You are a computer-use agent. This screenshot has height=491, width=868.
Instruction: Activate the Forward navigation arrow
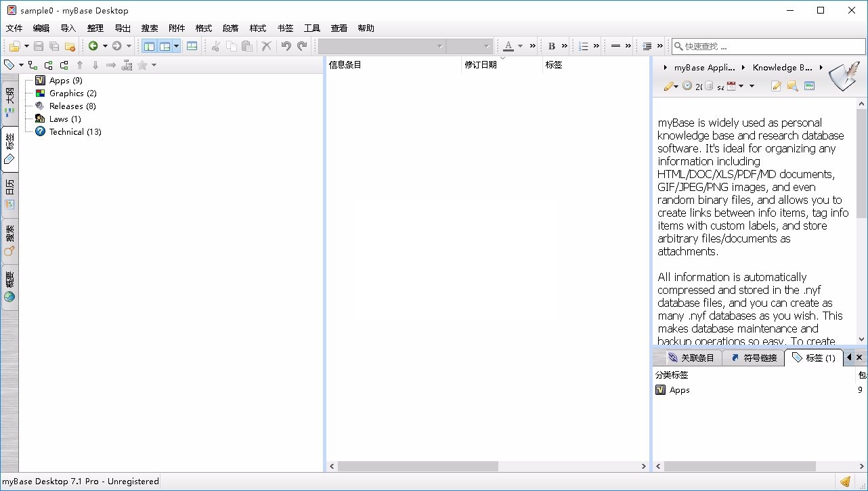click(116, 45)
